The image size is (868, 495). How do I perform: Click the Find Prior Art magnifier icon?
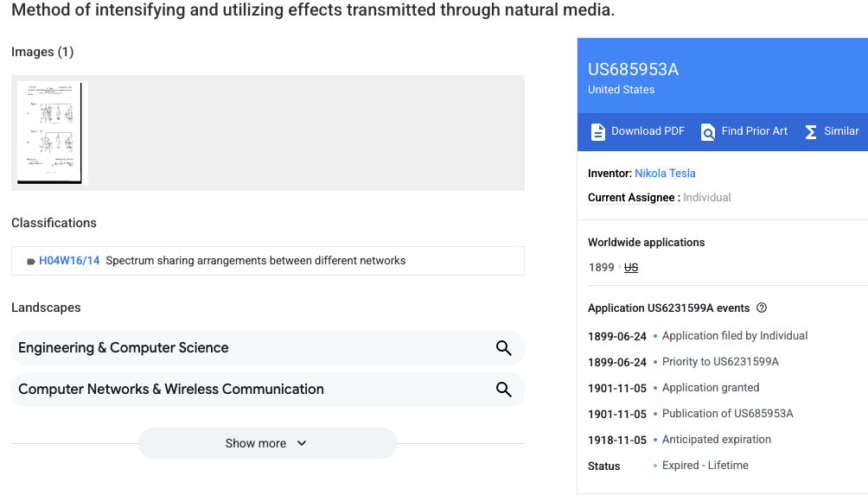(x=708, y=132)
